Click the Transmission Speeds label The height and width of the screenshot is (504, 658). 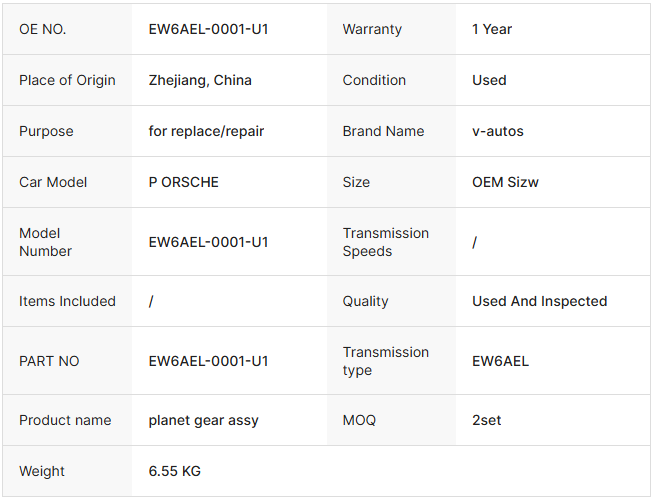[x=385, y=242]
